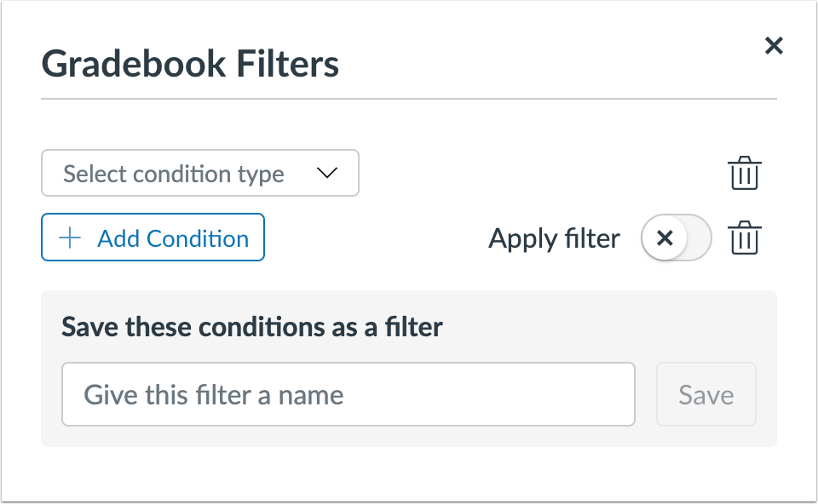Trash the filter next to Apply filter toggle
The image size is (818, 504).
pos(744,238)
